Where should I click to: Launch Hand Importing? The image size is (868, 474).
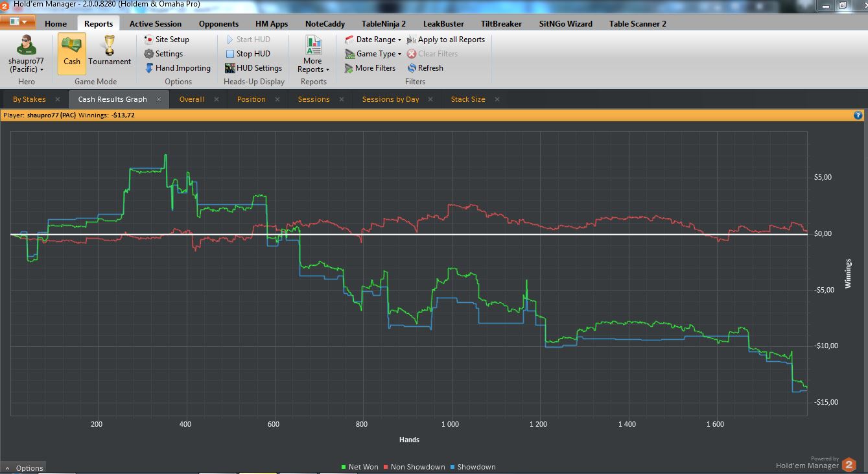(178, 68)
